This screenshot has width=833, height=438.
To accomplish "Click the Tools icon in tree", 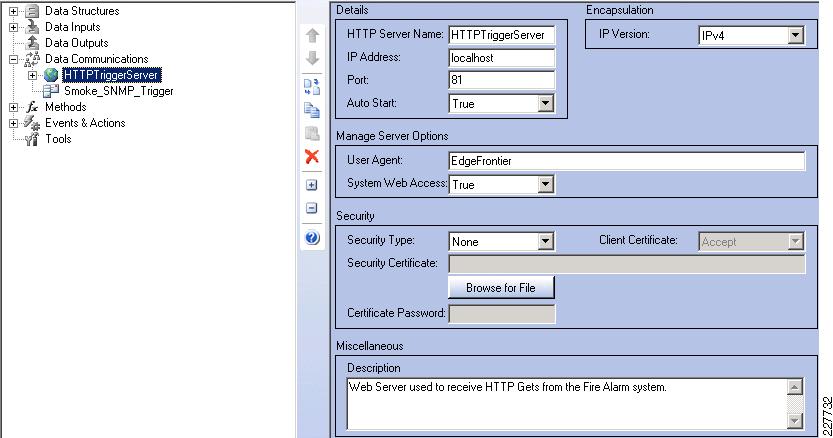I will (32, 139).
